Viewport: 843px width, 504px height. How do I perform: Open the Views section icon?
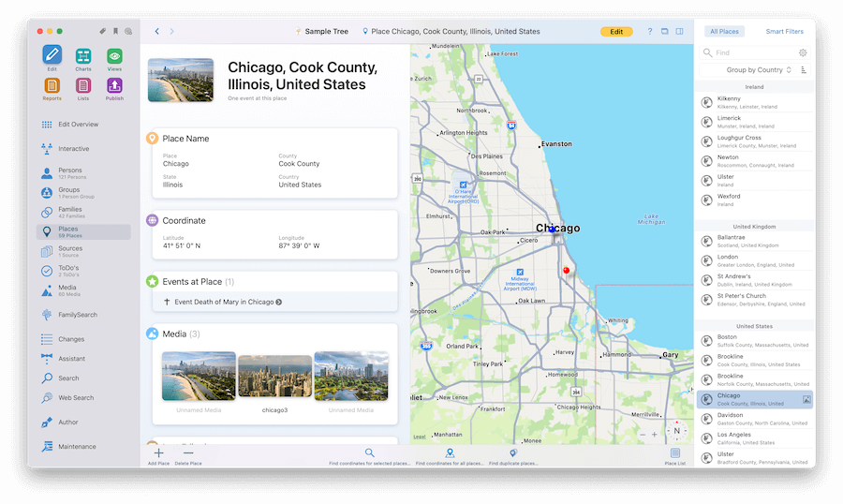click(x=114, y=56)
